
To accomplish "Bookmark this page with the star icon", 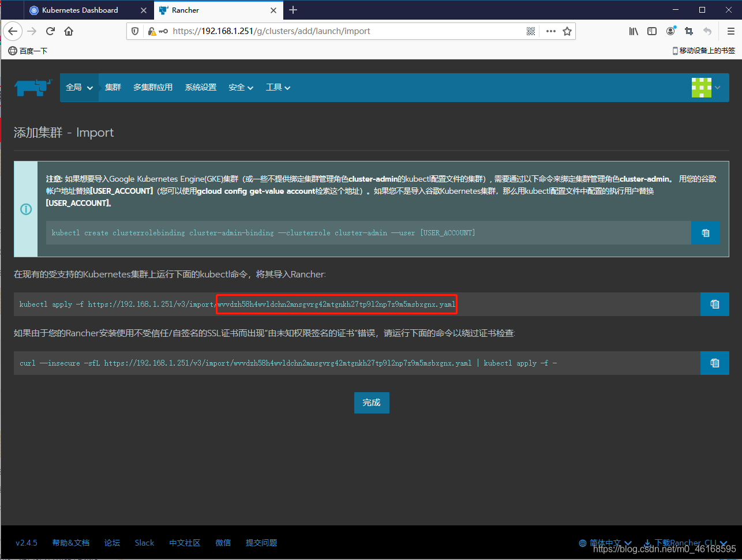I will coord(567,31).
